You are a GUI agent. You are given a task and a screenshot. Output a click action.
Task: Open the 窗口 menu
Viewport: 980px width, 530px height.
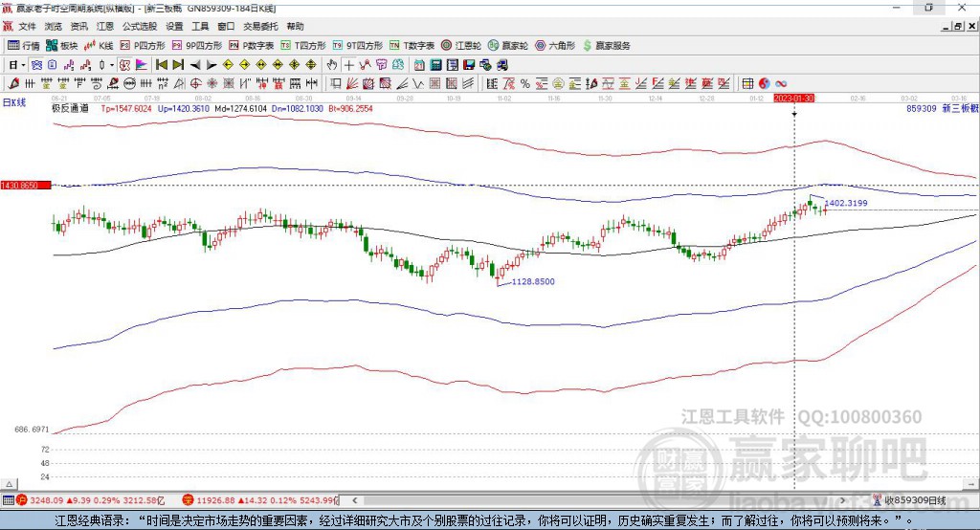[226, 26]
